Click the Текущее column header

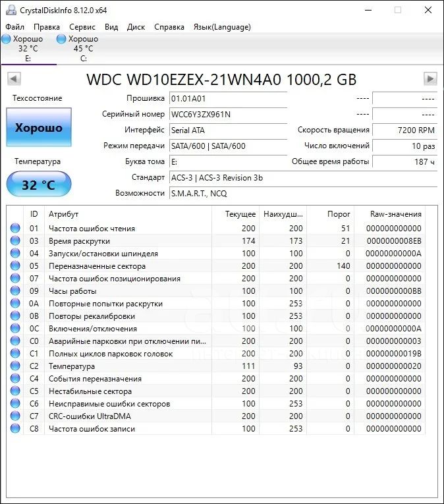[235, 214]
